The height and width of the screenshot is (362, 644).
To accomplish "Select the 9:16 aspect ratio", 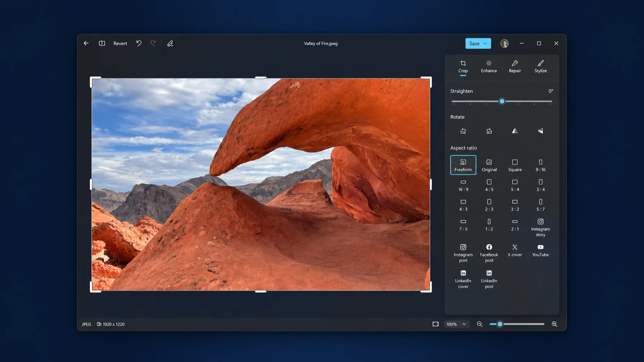I will point(541,165).
